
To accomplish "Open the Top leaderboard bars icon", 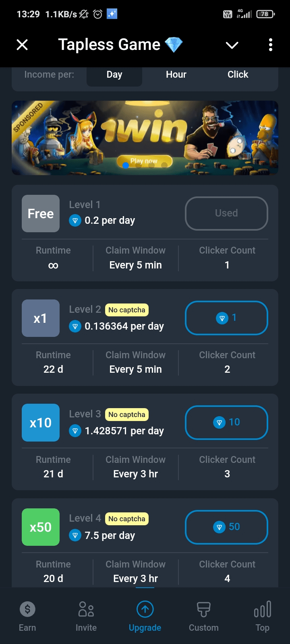I will pyautogui.click(x=262, y=609).
